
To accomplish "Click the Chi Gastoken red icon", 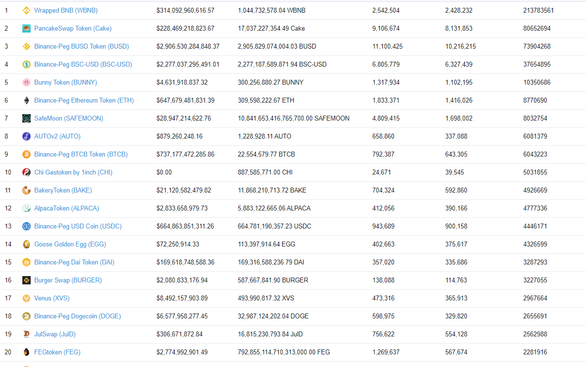I will 26,172.
